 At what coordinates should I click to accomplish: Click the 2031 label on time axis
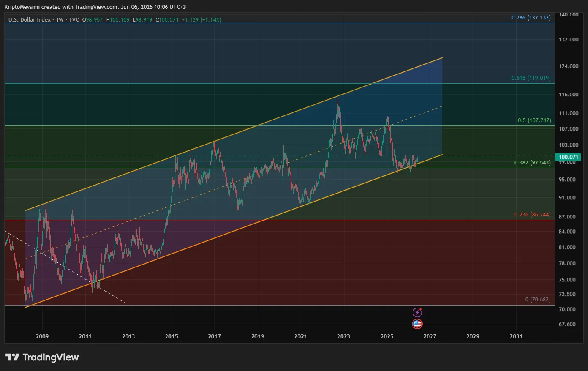[x=516, y=336]
